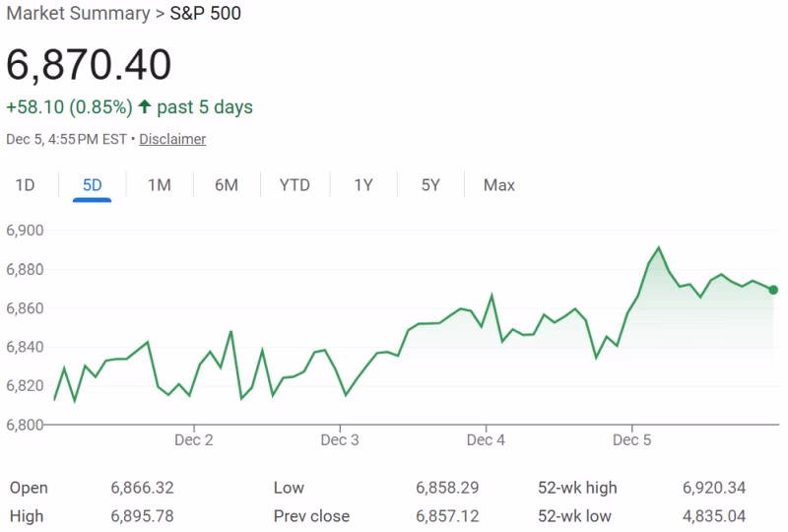Image resolution: width=788 pixels, height=532 pixels.
Task: Switch chart to 6M range
Action: 227,185
